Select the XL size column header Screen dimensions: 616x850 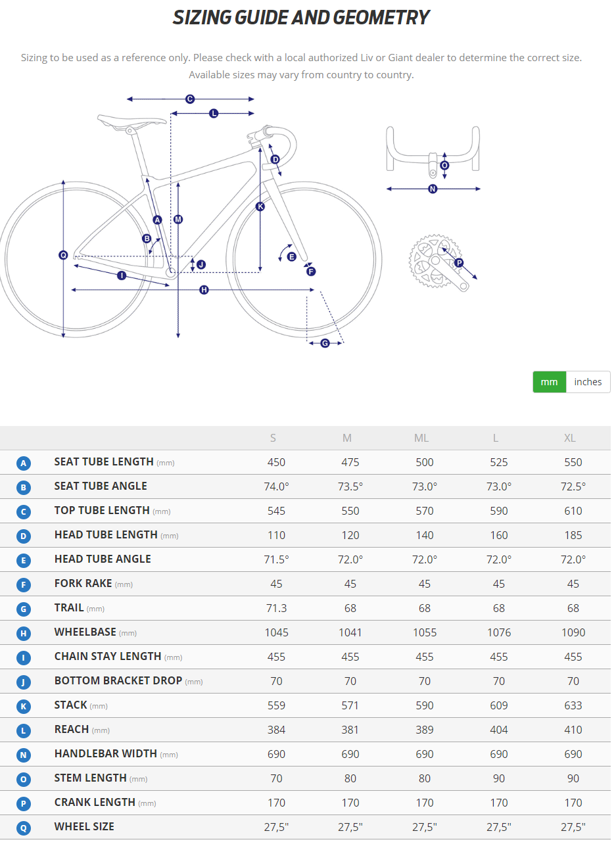pos(569,438)
